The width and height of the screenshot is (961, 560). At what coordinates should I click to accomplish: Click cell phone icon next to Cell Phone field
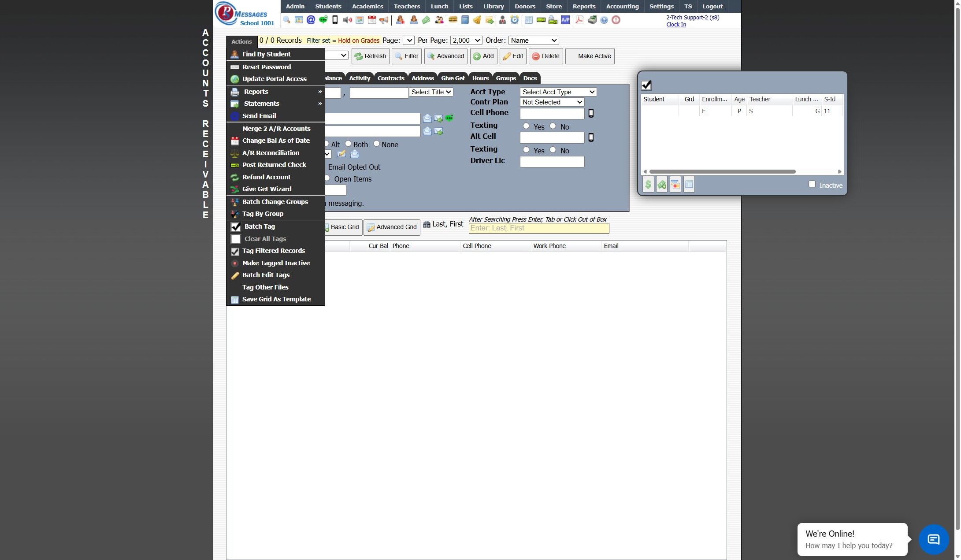tap(591, 114)
